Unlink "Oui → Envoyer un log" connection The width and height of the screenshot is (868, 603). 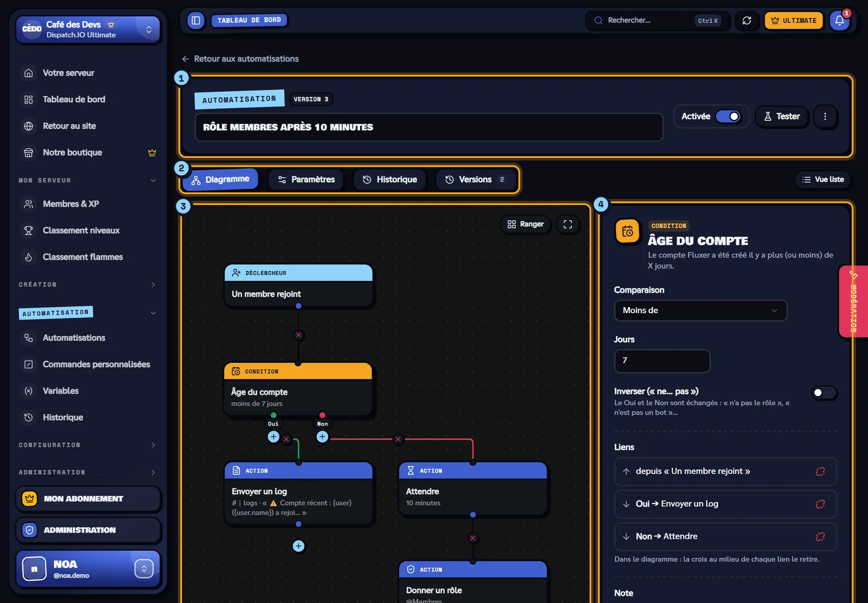820,504
